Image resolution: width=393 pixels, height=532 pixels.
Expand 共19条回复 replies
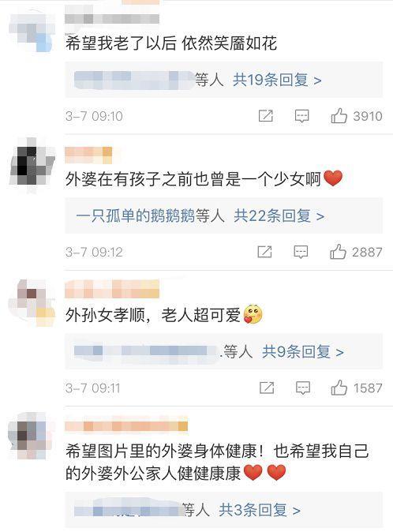pos(277,80)
